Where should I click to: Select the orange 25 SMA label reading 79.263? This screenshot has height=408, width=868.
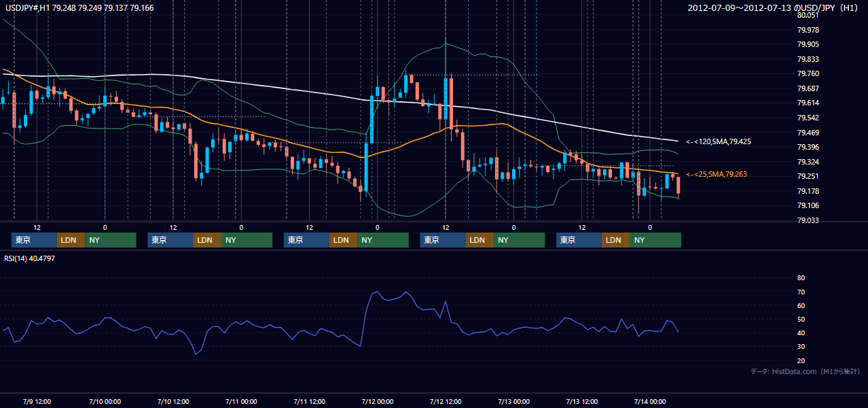tap(717, 174)
